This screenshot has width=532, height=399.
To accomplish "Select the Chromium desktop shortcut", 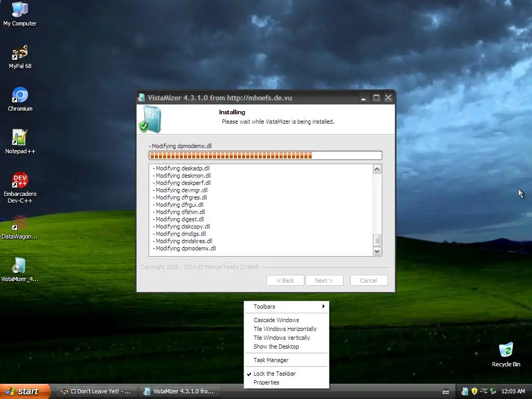I will pyautogui.click(x=20, y=99).
